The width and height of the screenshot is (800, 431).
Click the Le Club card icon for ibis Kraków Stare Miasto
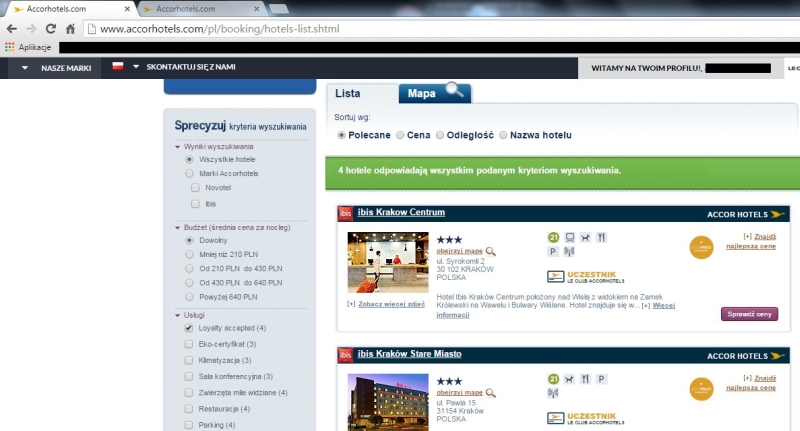(x=555, y=419)
